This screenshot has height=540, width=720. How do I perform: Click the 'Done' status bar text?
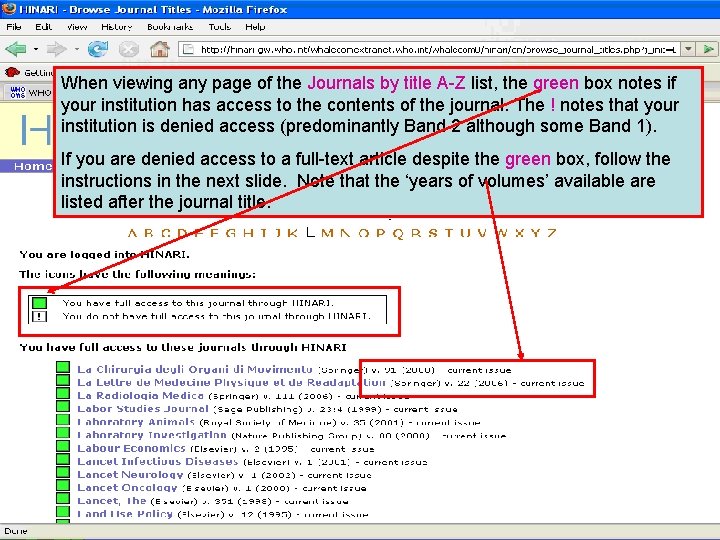[16, 531]
